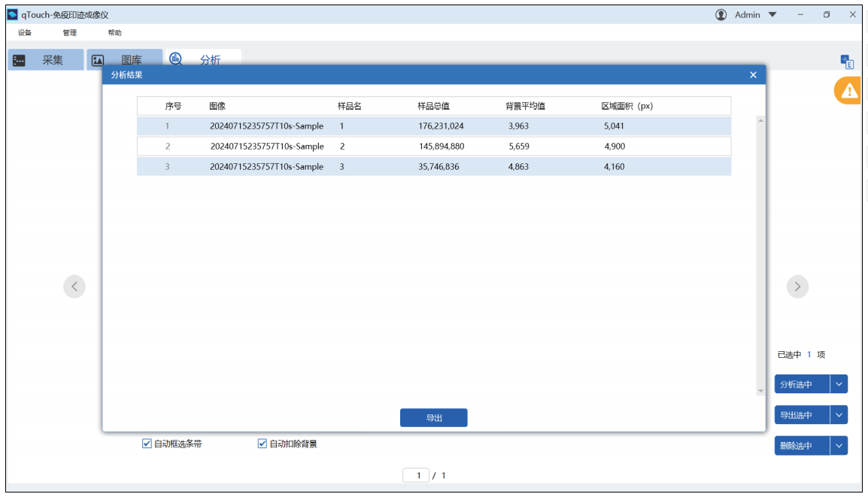Expand the 导出选中 dropdown arrow
The width and height of the screenshot is (868, 497).
click(839, 415)
